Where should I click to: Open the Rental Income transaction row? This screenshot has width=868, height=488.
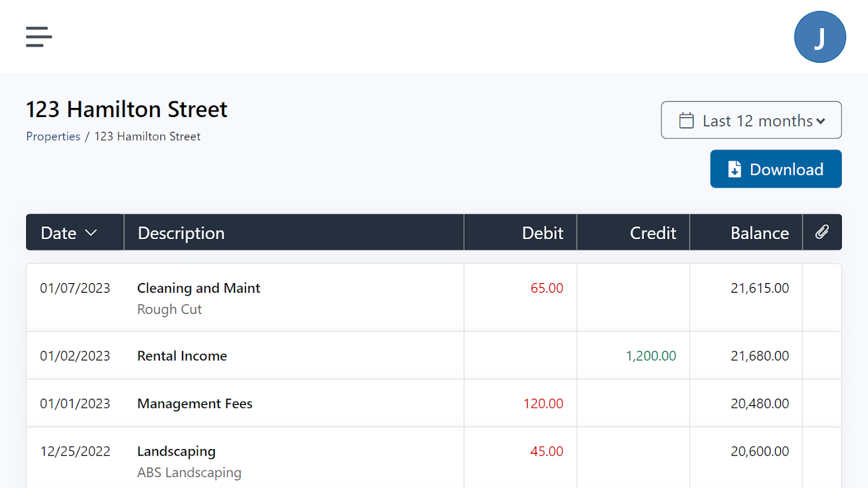point(182,356)
